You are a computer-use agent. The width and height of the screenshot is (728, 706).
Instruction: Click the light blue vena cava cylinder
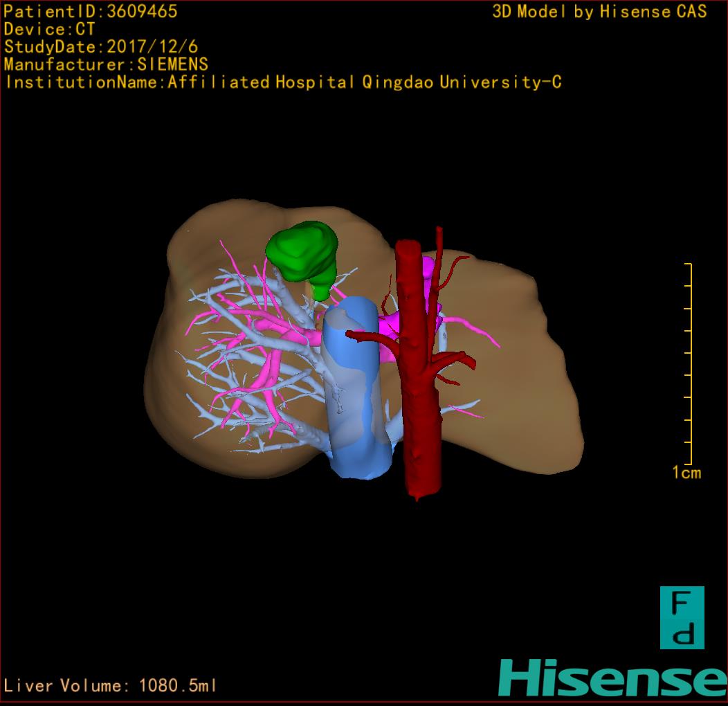357,388
